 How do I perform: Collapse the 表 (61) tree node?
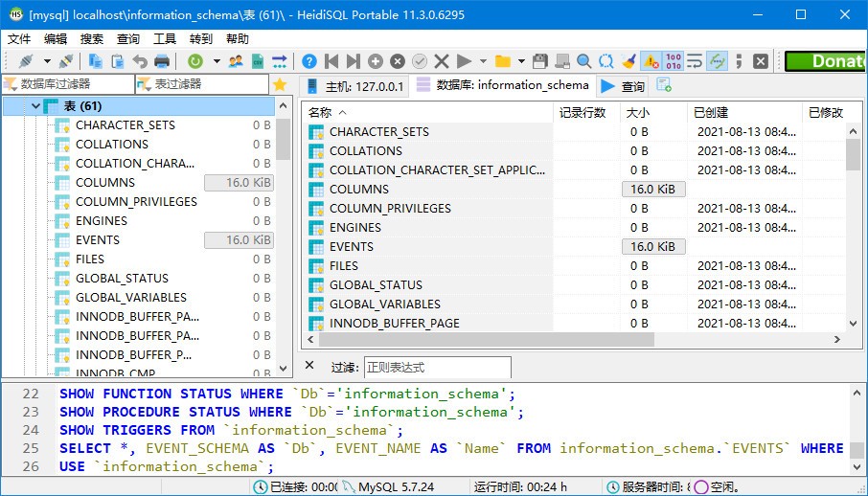point(36,105)
